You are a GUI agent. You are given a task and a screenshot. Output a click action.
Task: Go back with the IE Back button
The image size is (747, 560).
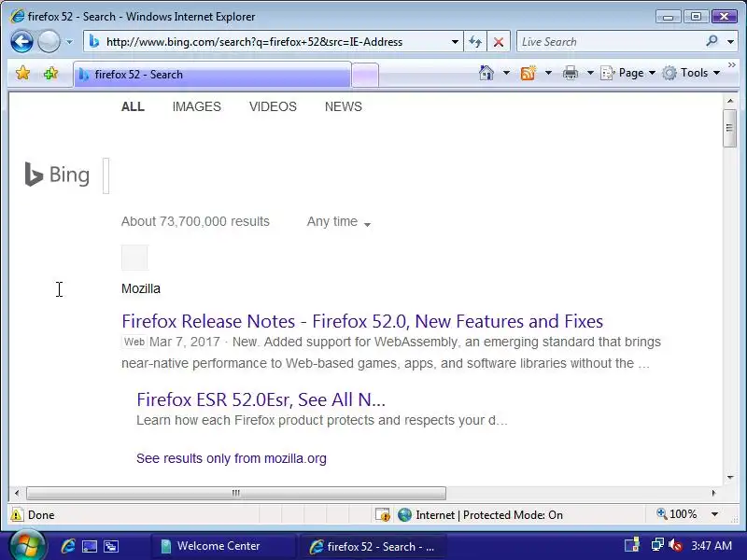point(21,41)
